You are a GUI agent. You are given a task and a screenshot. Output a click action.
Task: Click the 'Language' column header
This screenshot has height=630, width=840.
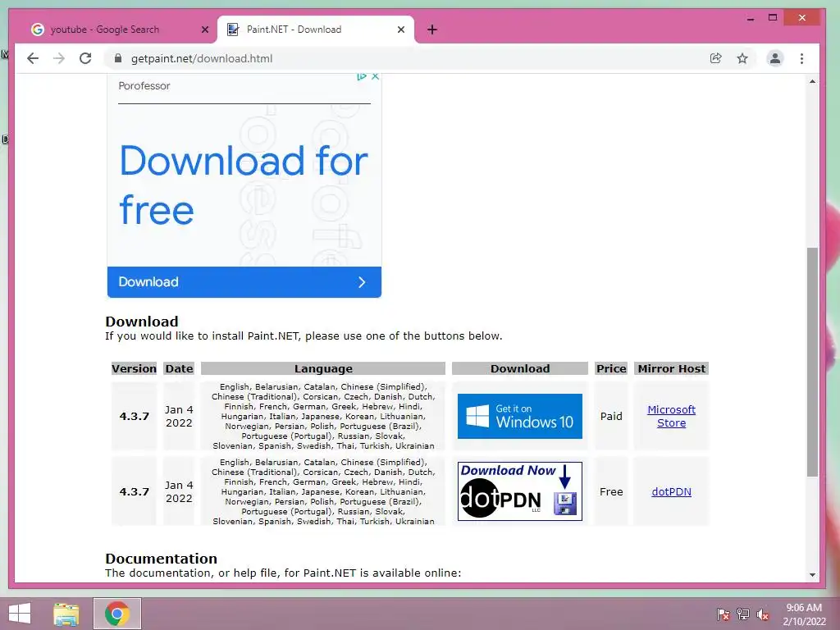point(323,368)
